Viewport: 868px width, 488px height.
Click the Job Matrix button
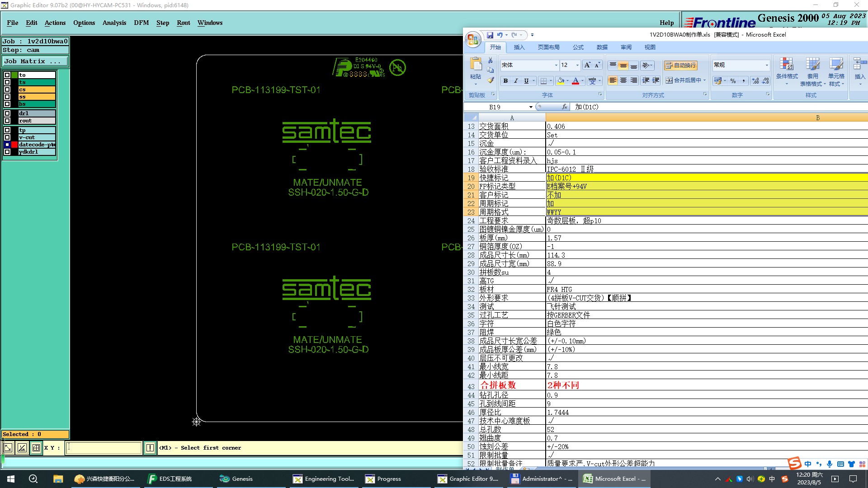[x=35, y=61]
